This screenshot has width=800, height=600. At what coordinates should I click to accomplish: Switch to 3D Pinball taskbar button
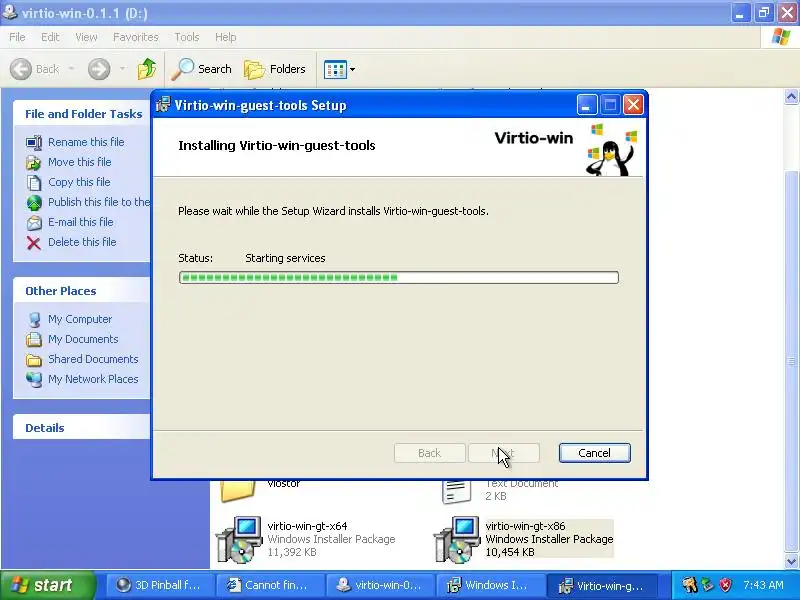tap(160, 585)
